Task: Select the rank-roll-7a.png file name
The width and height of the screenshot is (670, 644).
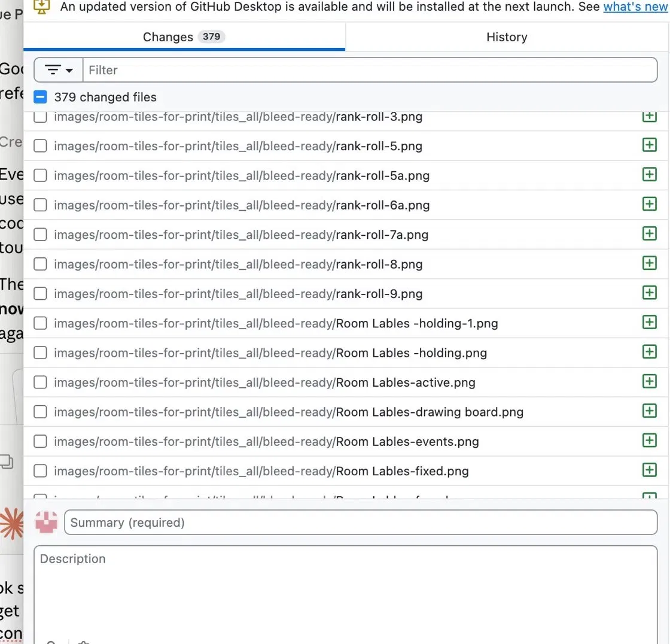Action: click(x=382, y=235)
